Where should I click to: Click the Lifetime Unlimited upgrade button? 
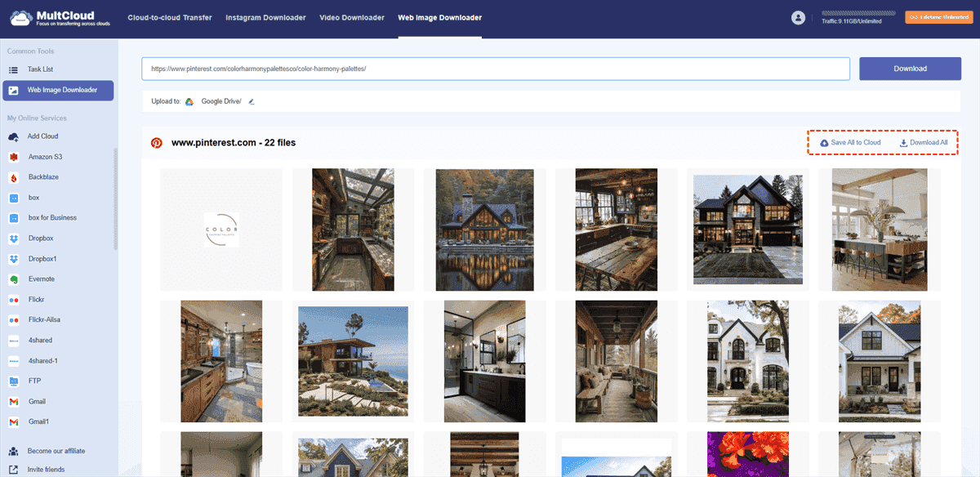939,17
